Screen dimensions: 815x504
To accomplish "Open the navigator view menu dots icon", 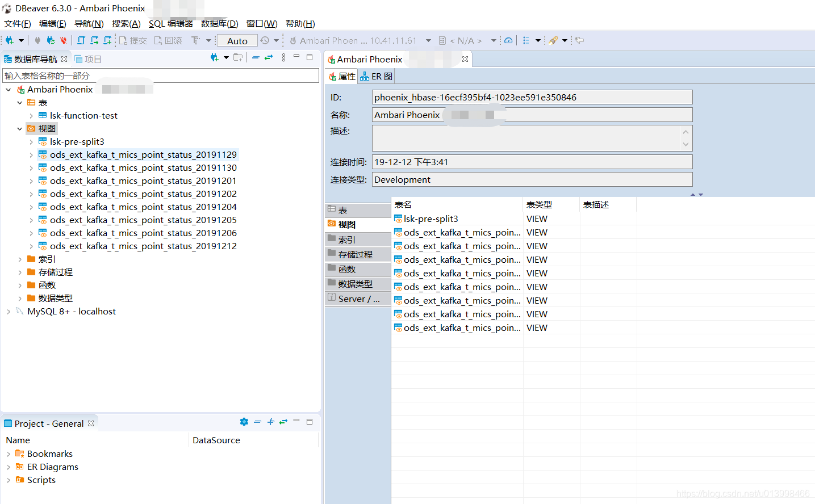I will 283,57.
